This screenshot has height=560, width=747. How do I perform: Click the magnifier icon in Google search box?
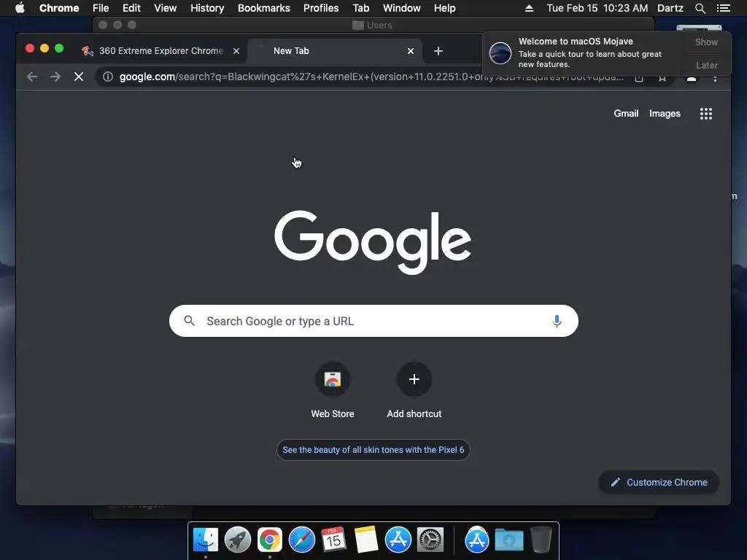[189, 321]
